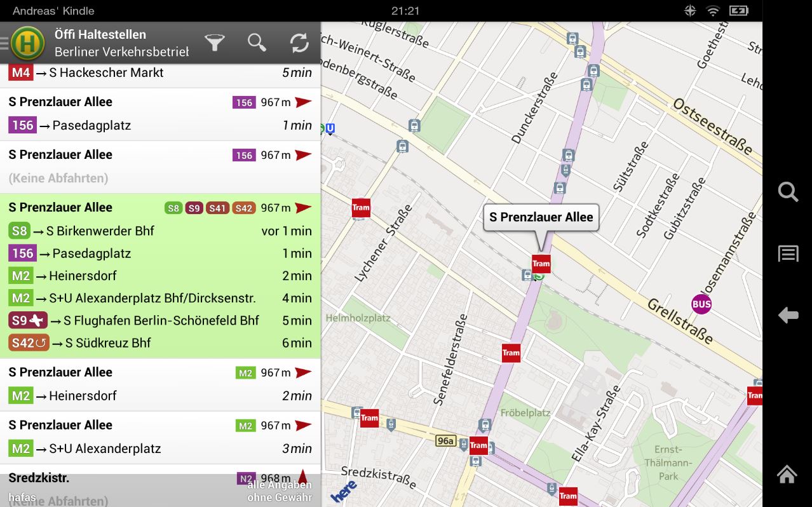Tap the Tram marker west of 96a on left
Image resolution: width=812 pixels, height=507 pixels.
(x=369, y=418)
